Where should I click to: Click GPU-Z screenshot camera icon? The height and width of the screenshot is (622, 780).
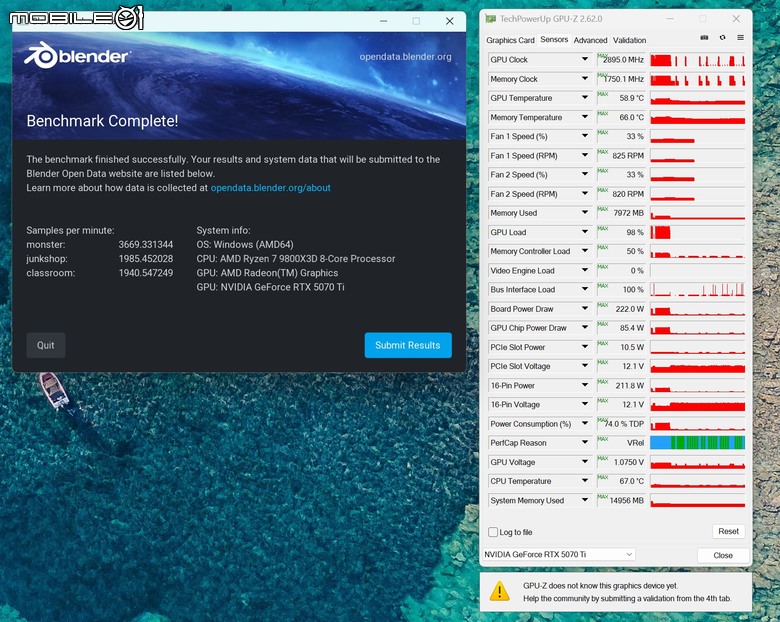pyautogui.click(x=704, y=38)
